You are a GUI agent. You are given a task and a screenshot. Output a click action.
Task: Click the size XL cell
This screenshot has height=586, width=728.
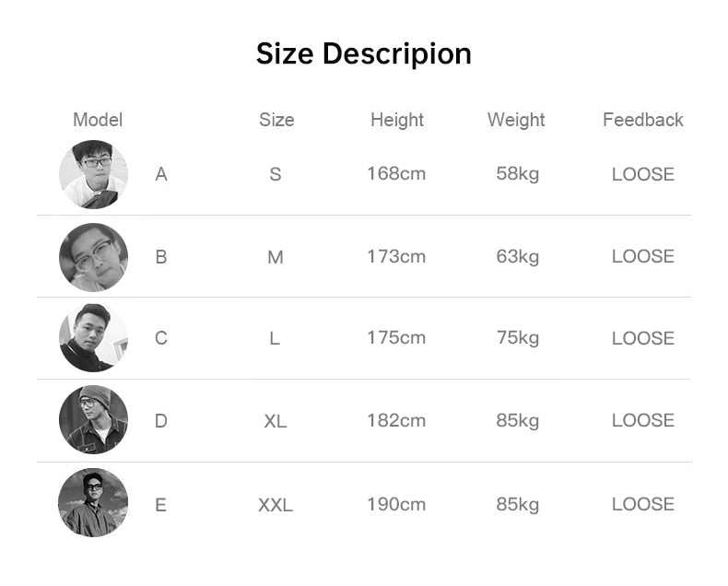[276, 421]
